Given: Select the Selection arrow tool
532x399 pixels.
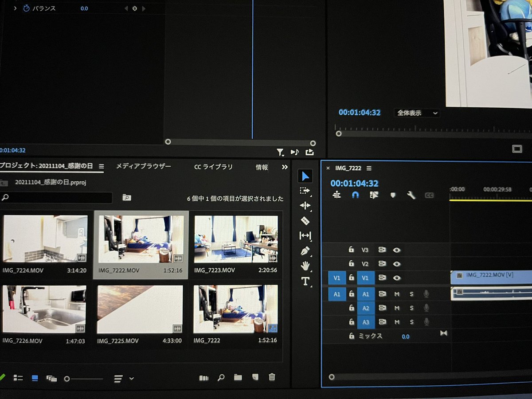Looking at the screenshot, I should pos(305,176).
